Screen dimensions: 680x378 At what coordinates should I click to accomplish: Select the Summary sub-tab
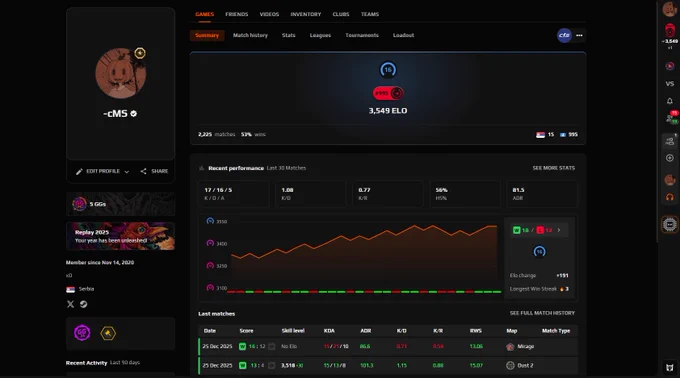(x=207, y=36)
